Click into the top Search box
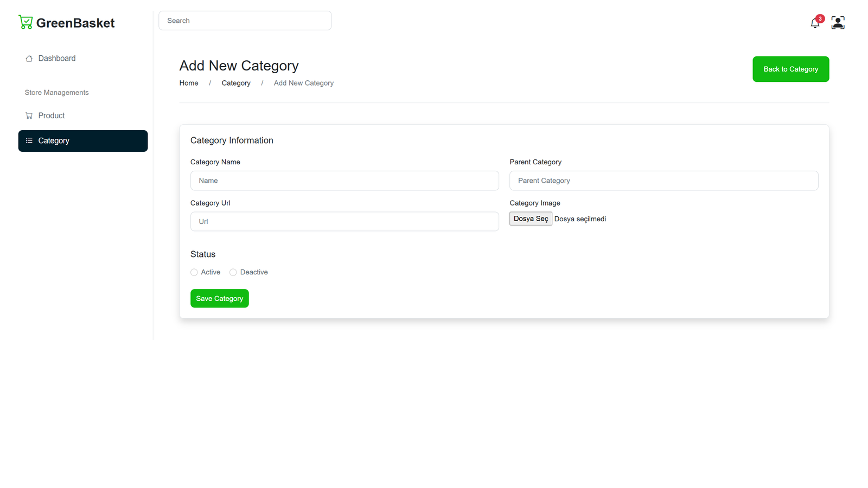868x488 pixels. (245, 21)
